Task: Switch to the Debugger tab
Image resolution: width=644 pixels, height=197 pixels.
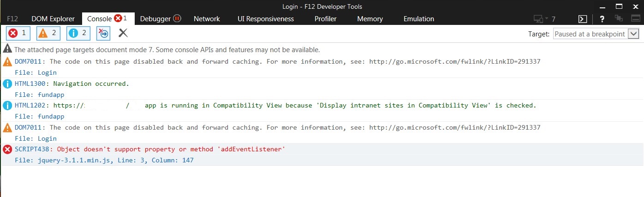Action: pos(161,19)
